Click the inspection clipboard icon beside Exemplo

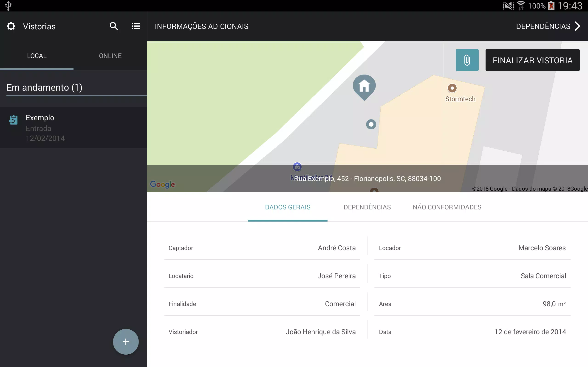[13, 120]
